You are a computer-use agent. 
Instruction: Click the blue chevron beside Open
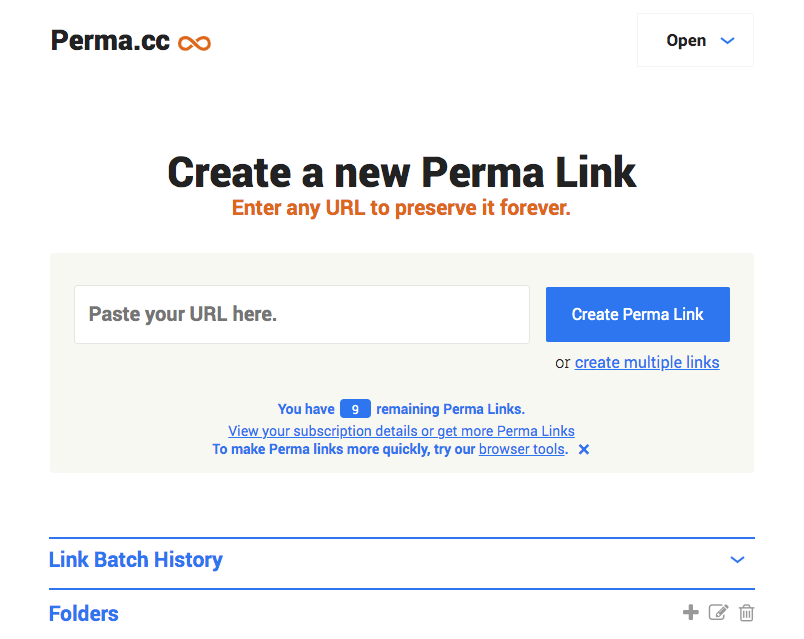[x=728, y=41]
